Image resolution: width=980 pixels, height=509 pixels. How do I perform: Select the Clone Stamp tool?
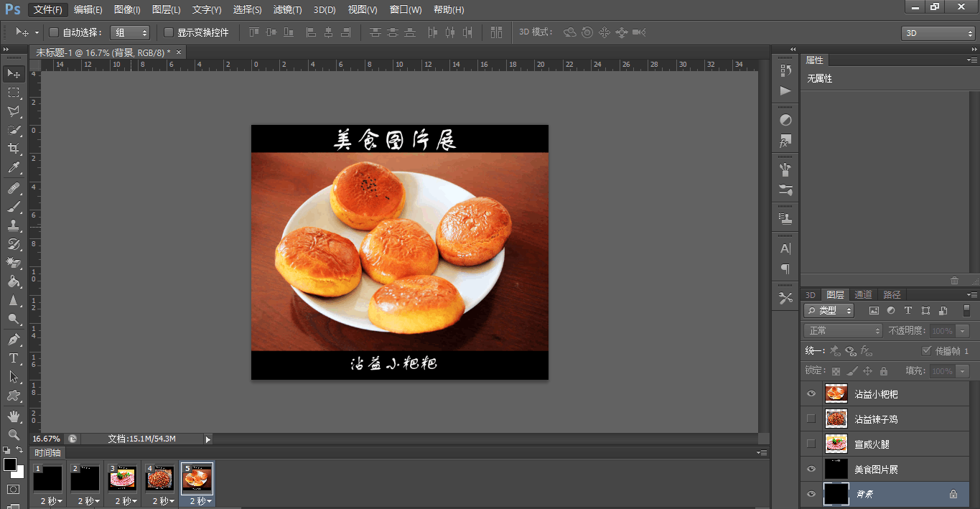14,225
